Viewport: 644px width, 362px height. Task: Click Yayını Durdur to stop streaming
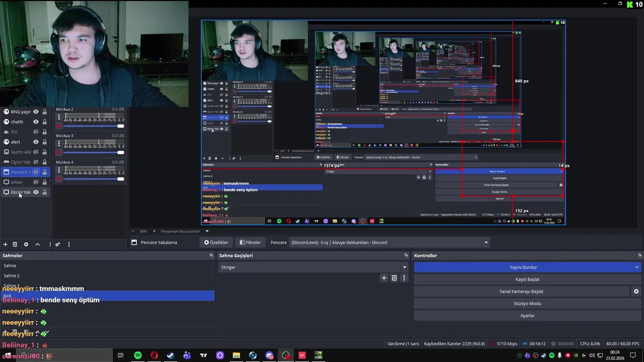click(x=523, y=267)
